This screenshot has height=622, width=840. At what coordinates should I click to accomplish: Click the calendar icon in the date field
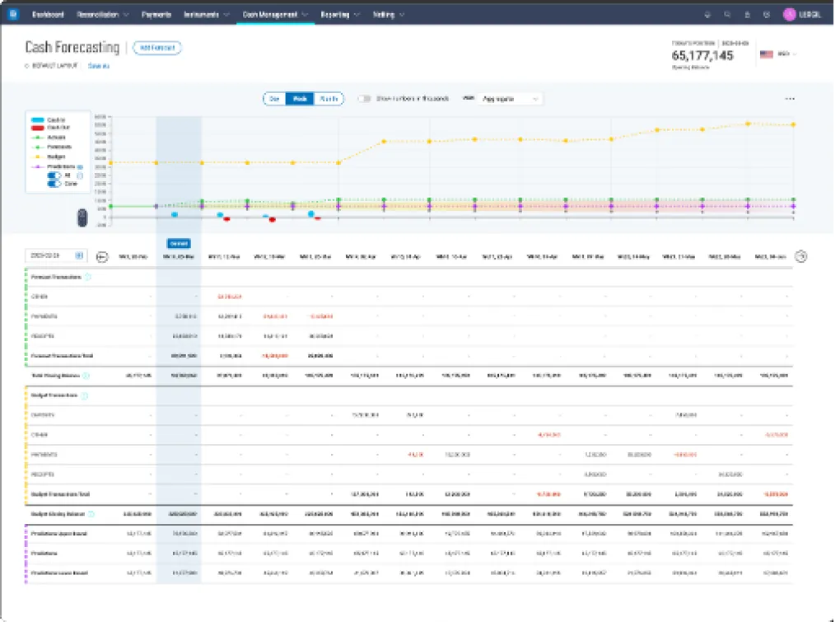click(x=79, y=256)
